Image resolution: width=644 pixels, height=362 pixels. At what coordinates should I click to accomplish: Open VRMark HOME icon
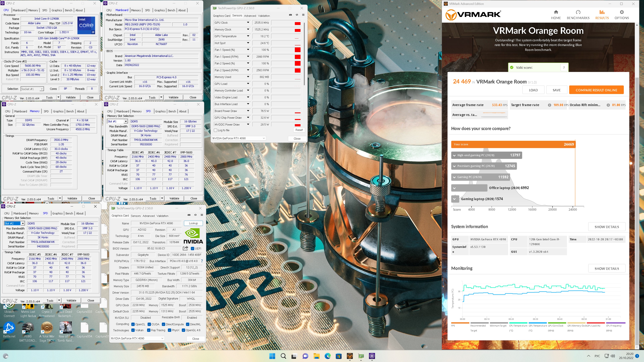tap(556, 12)
